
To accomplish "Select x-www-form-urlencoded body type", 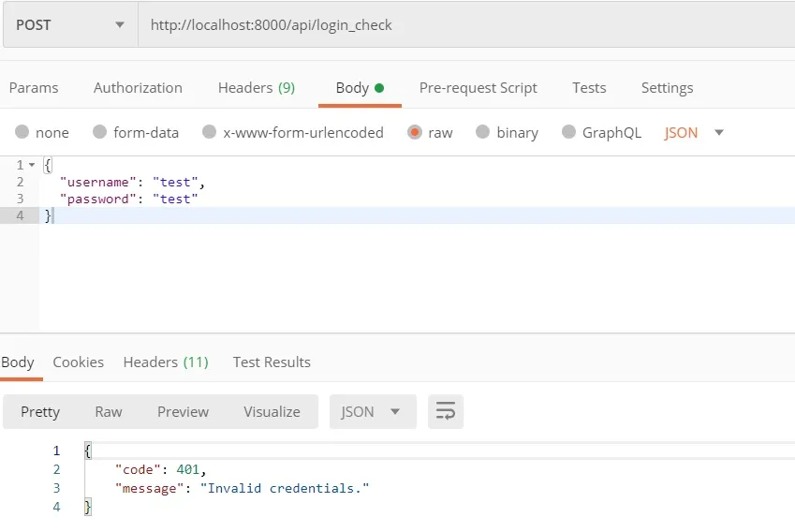I will tap(210, 132).
